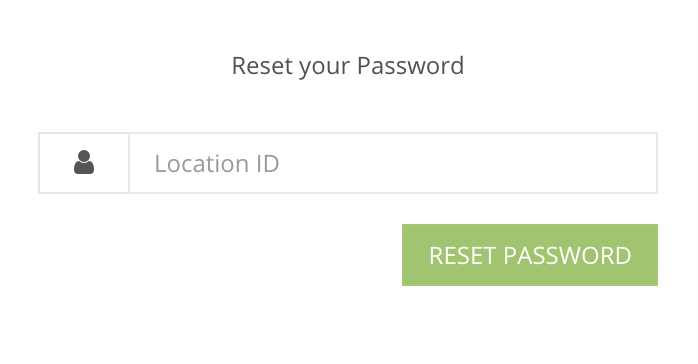Focus the Location ID input field
The width and height of the screenshot is (698, 364).
coord(393,163)
